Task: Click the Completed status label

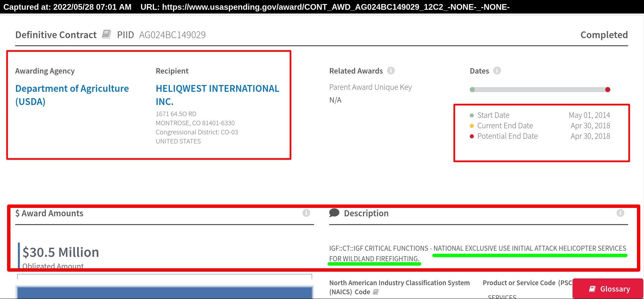Action: point(604,35)
